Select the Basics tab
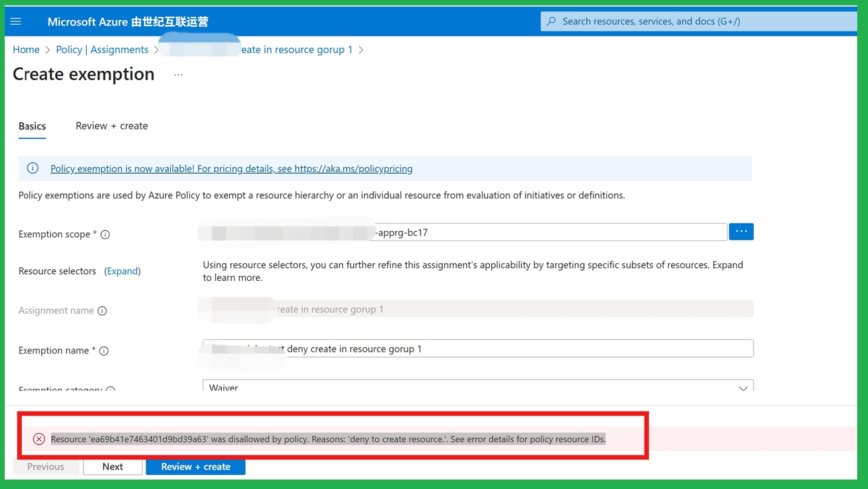Screen dimensions: 868x489 click(x=32, y=125)
